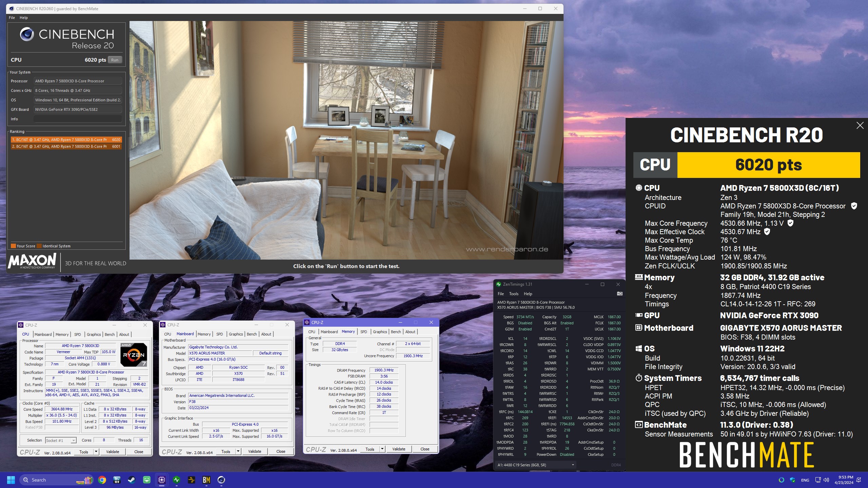Open the dark bar-chart app taskbar icon
868x488 pixels.
[117, 480]
